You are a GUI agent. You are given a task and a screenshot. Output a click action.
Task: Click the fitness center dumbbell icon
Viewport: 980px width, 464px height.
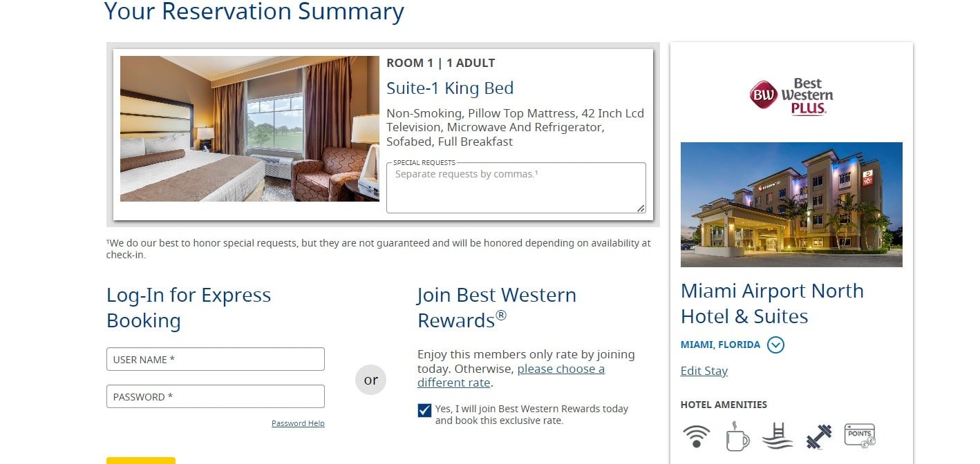coord(818,435)
